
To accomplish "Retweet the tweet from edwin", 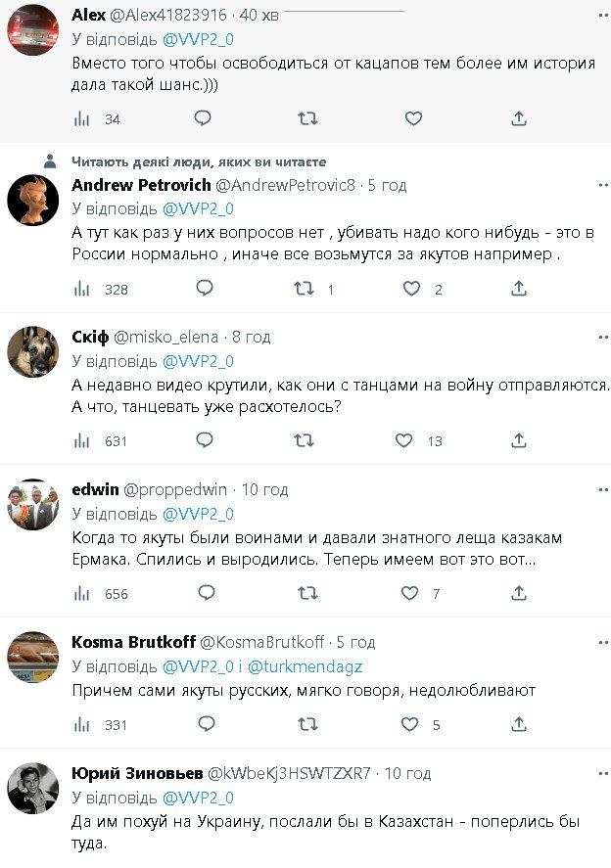I will click(x=305, y=593).
